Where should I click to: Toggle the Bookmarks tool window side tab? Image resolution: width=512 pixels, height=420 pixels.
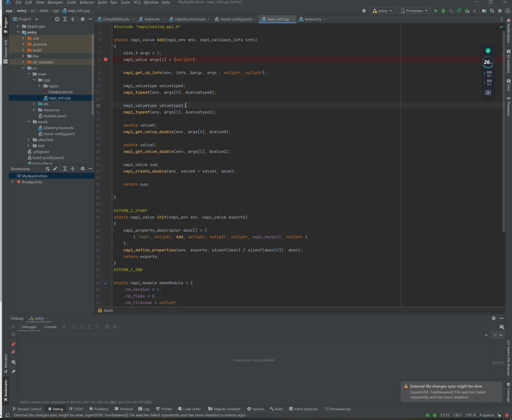coord(6,390)
